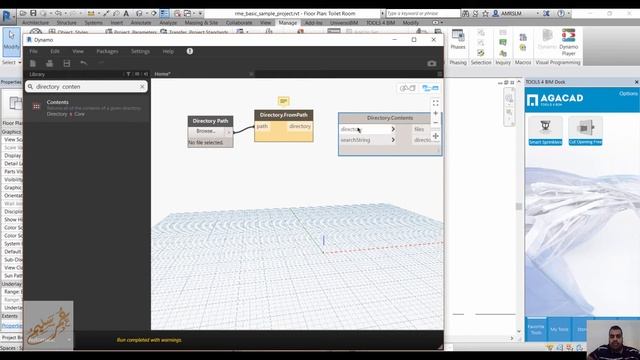Open Dynamo's View menu
This screenshot has width=640, height=360.
[78, 51]
